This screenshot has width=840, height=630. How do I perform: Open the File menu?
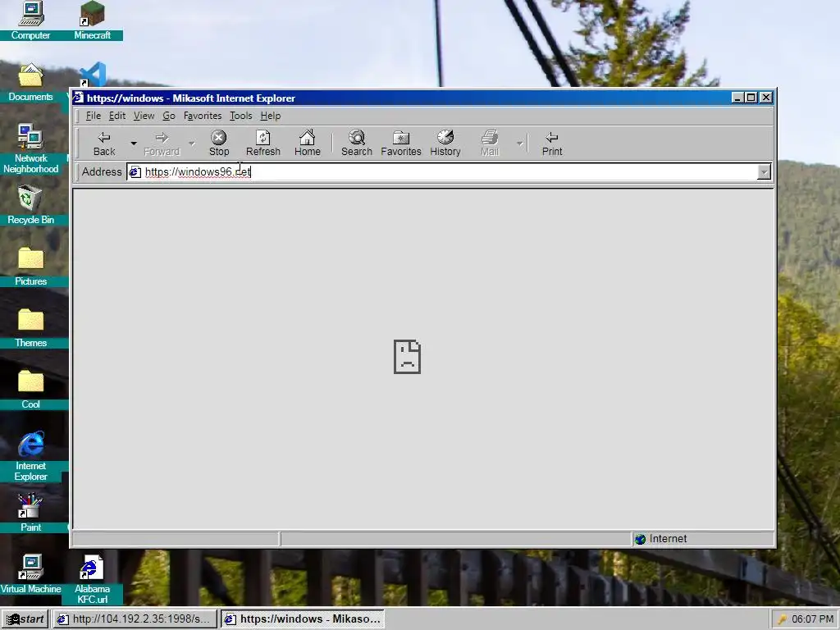[94, 116]
